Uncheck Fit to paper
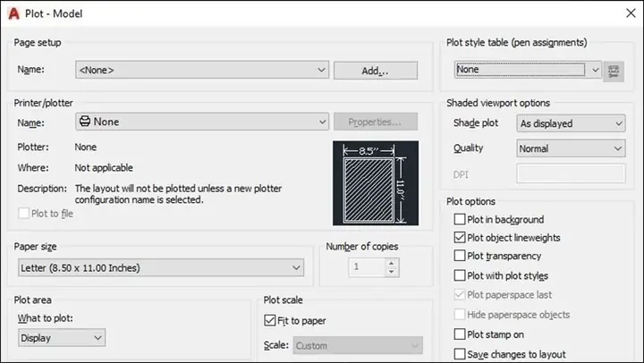The height and width of the screenshot is (363, 644). point(270,320)
